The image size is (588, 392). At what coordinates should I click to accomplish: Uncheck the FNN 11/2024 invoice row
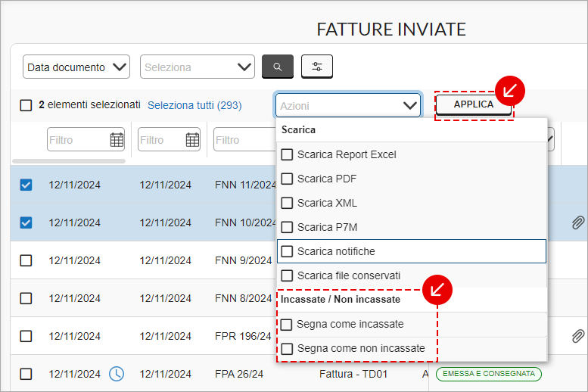point(26,185)
